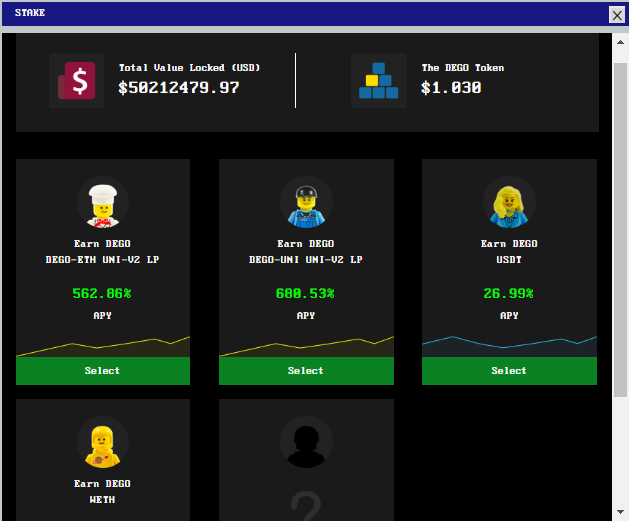Click the DEGO-UNI UNI-V2 LP text
The height and width of the screenshot is (521, 629).
point(306,259)
